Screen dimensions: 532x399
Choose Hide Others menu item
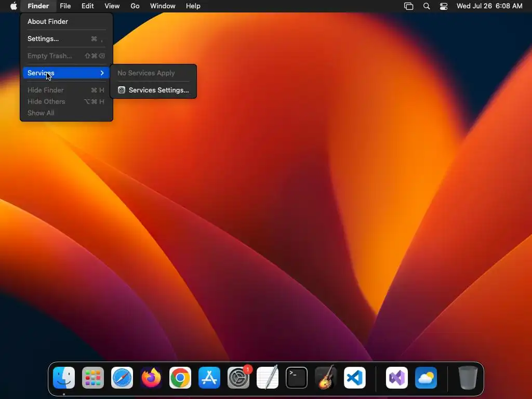click(x=66, y=101)
